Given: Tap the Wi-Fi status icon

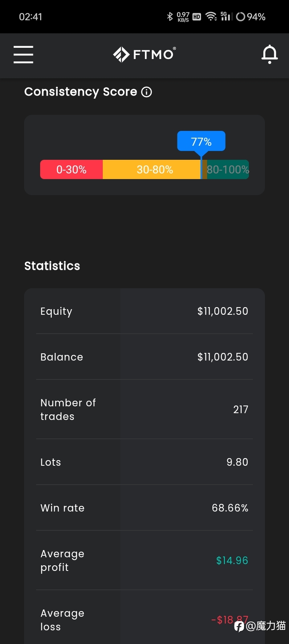Looking at the screenshot, I should (211, 16).
